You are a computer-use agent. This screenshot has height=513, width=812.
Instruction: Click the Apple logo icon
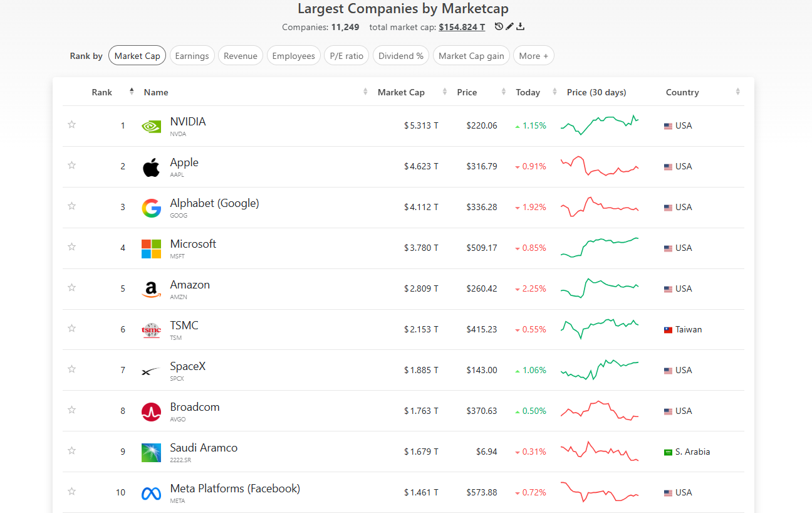[151, 167]
